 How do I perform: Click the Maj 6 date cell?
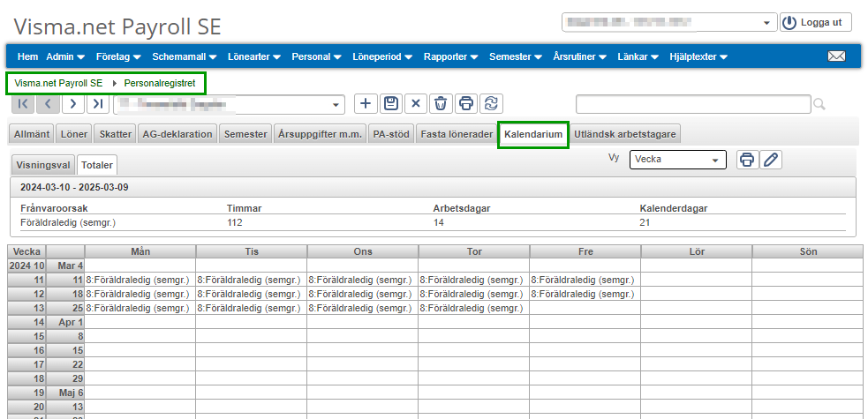(65, 392)
